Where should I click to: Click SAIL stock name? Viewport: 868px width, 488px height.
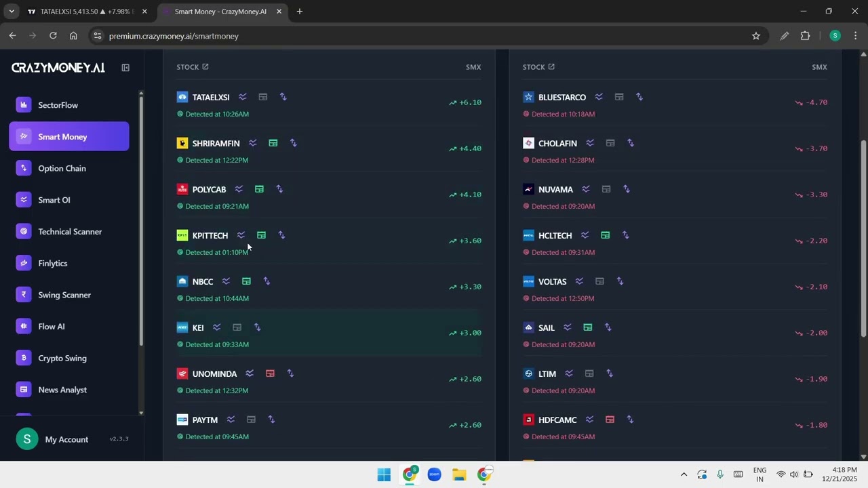(x=547, y=328)
